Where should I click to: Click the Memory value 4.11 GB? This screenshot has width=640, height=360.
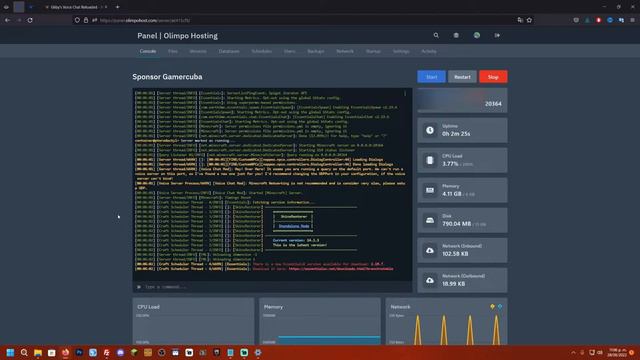point(452,194)
